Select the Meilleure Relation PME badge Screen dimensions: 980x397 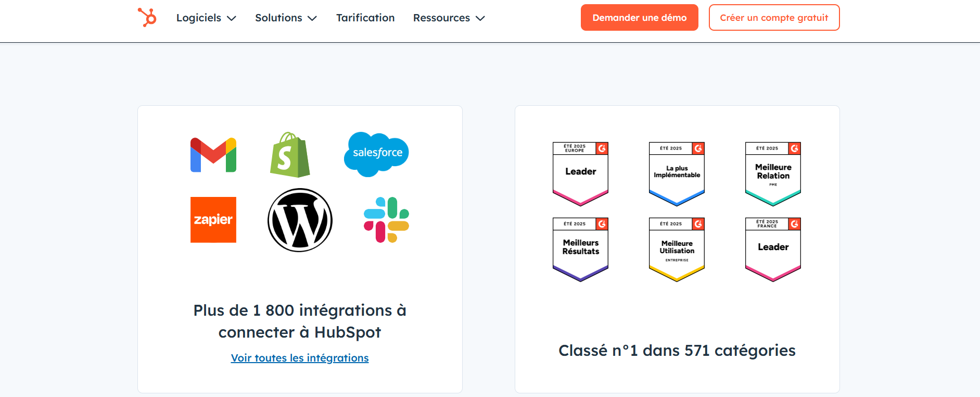point(773,173)
